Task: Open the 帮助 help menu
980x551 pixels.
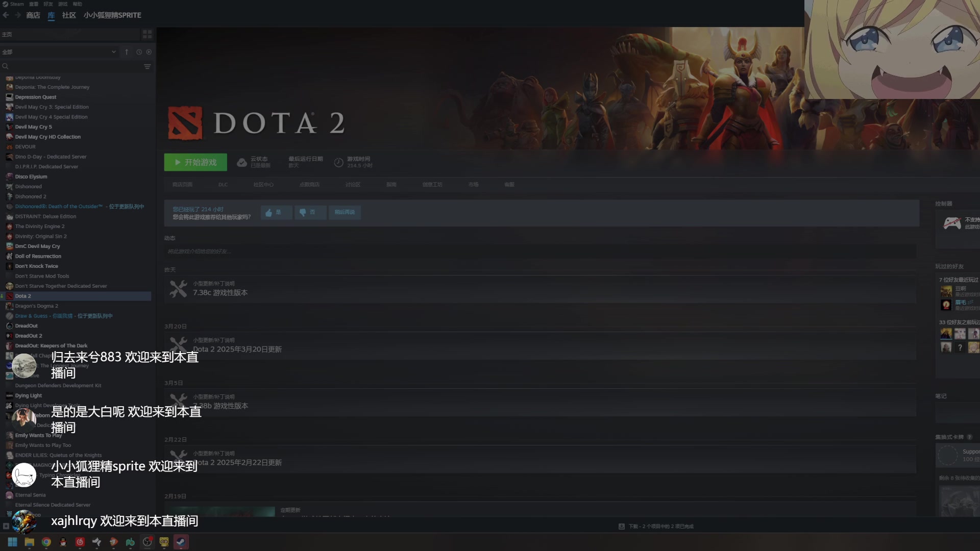Action: [77, 4]
